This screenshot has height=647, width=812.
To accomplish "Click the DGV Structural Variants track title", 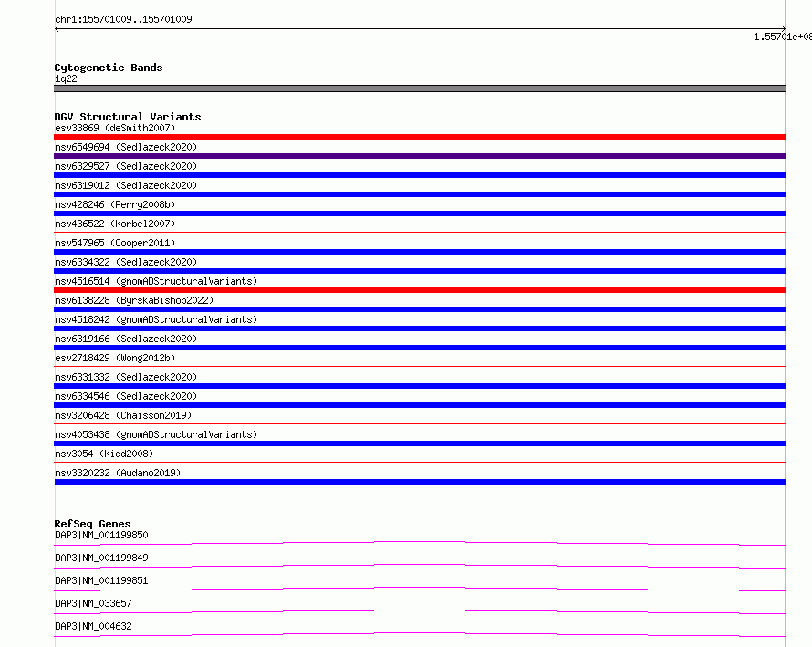I will tap(128, 117).
